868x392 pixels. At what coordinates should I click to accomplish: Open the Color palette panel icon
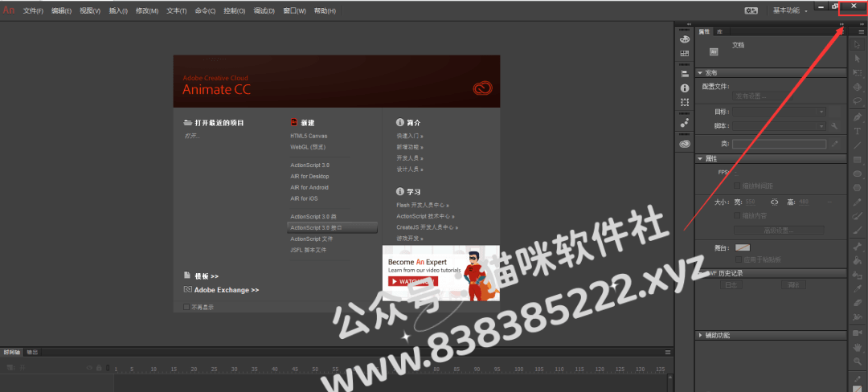[685, 39]
